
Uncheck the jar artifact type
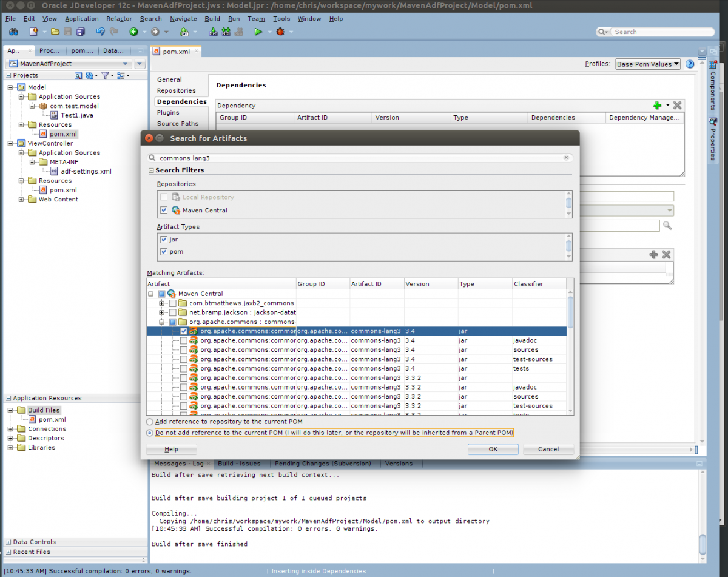pyautogui.click(x=164, y=239)
